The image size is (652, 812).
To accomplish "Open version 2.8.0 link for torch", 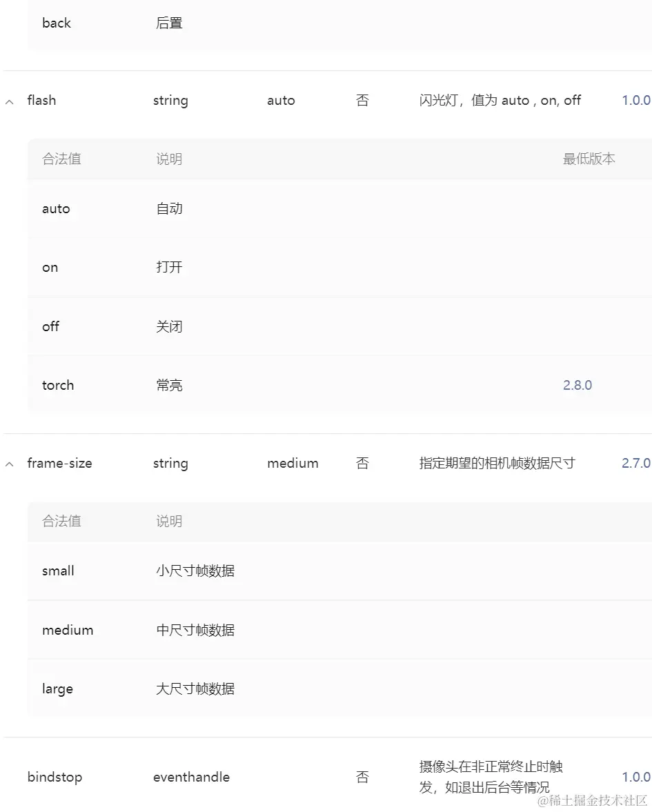I will coord(577,385).
